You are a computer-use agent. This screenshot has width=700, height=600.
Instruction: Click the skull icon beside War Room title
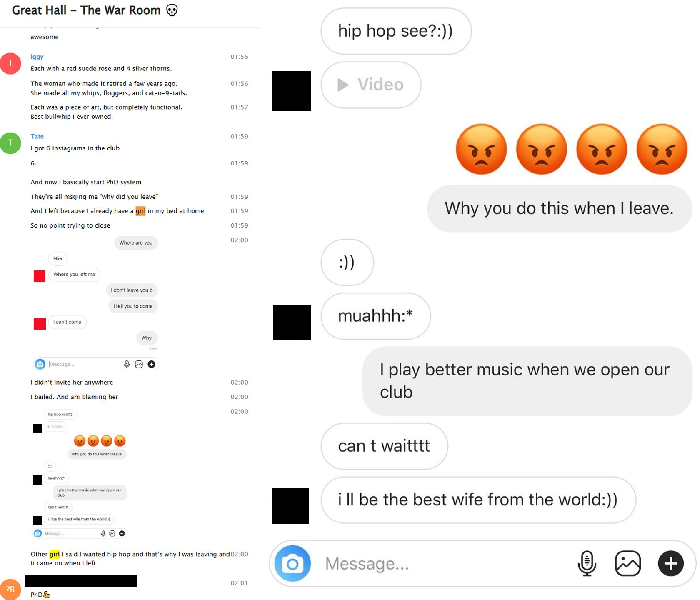pos(172,10)
